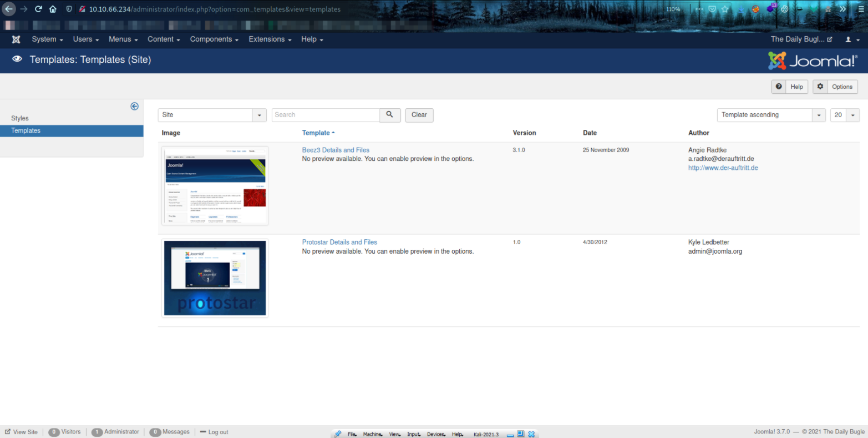
Task: Click the Beez3 template thumbnail
Action: (215, 185)
